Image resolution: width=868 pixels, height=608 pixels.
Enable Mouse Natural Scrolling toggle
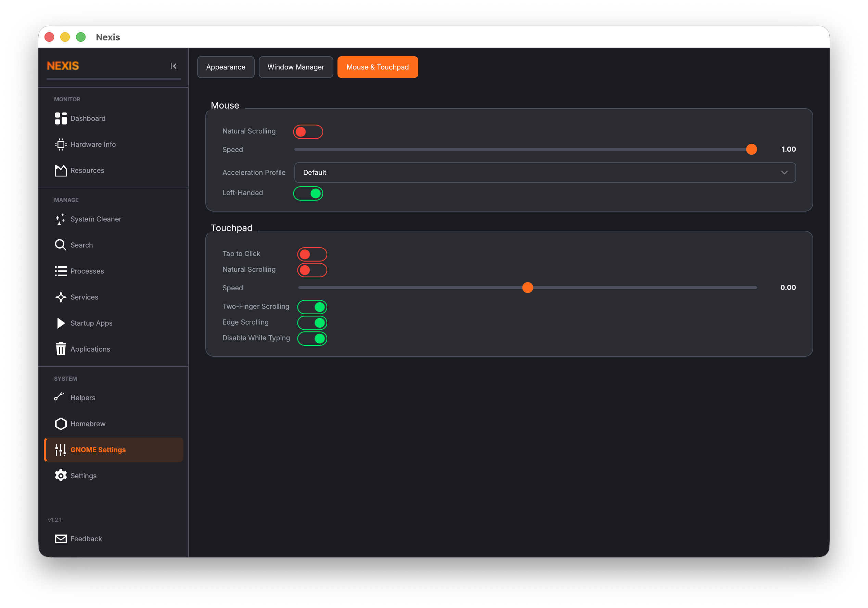tap(308, 131)
